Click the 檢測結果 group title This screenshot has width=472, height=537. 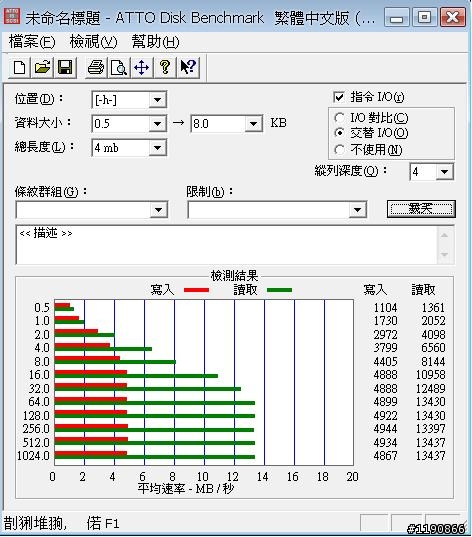point(234,275)
